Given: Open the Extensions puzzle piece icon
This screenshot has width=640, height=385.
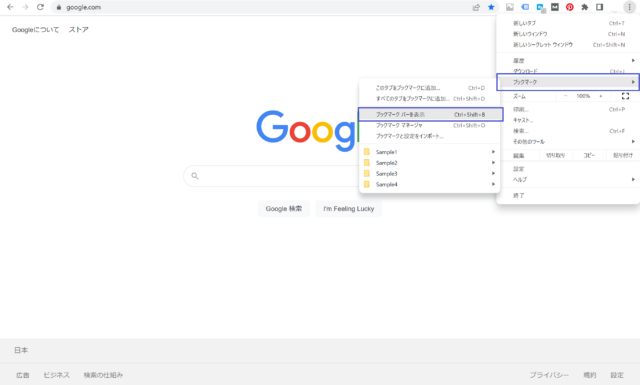Looking at the screenshot, I should 584,7.
